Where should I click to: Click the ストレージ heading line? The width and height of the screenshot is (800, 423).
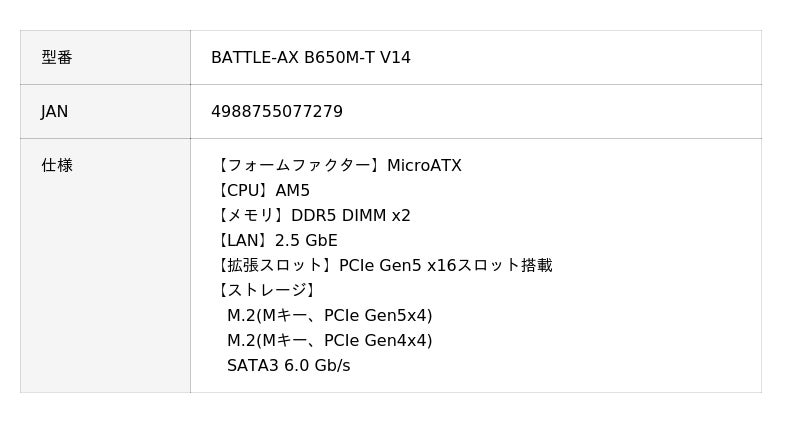coord(266,290)
